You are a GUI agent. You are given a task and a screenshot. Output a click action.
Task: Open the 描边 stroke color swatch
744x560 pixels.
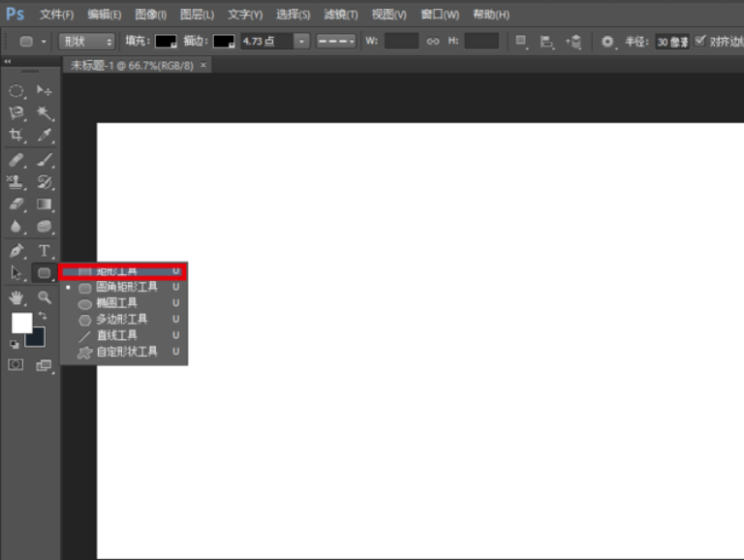(224, 42)
